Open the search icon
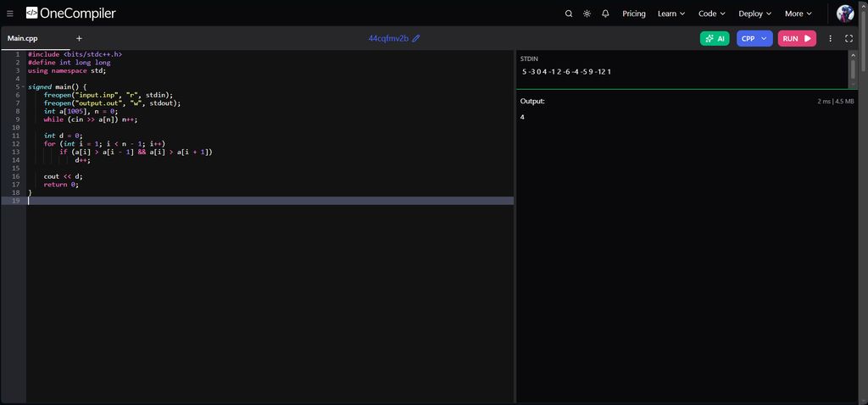The height and width of the screenshot is (405, 868). [569, 14]
